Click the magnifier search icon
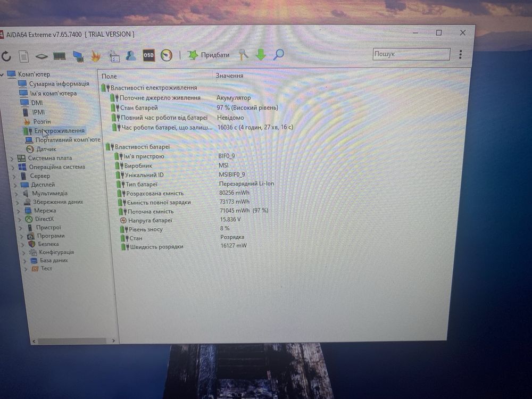The width and height of the screenshot is (532, 399). 279,54
